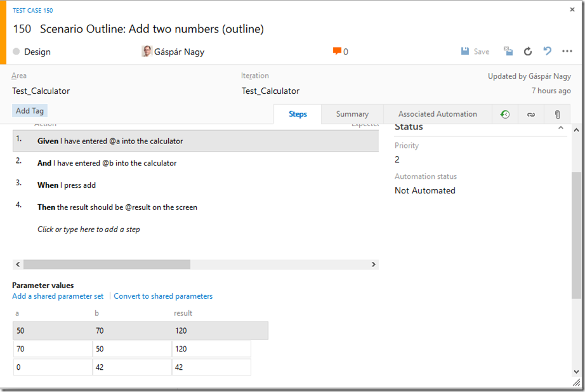Click the Add Tag button
Viewport: 585px width, 392px height.
(x=30, y=111)
